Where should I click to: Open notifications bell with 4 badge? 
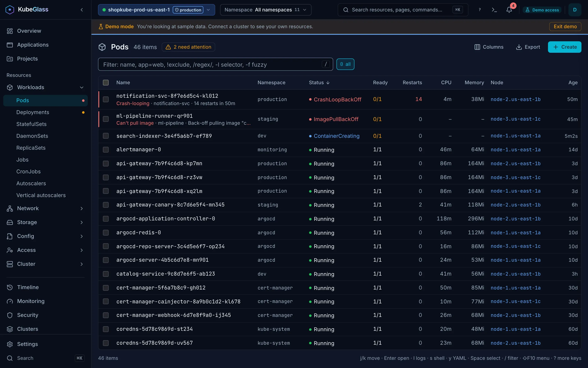[x=509, y=10]
